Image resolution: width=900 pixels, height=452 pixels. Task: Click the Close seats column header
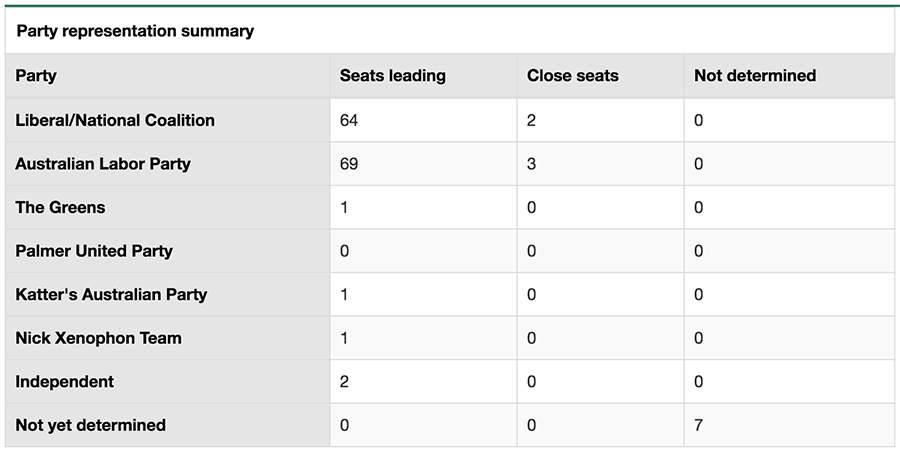pyautogui.click(x=573, y=75)
